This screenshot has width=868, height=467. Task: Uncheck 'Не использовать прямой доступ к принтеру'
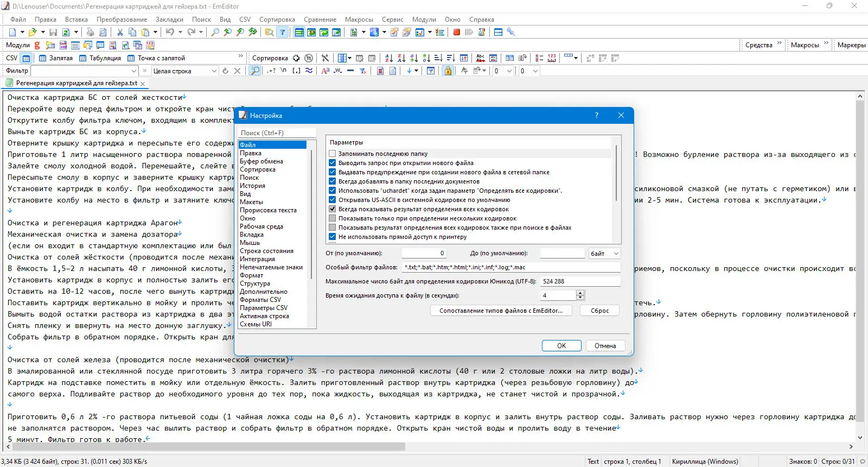tap(333, 237)
